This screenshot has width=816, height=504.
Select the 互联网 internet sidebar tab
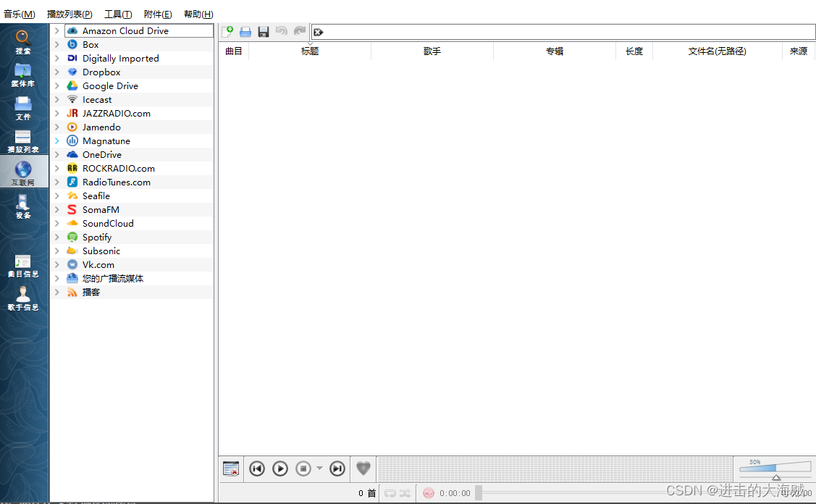pos(23,173)
